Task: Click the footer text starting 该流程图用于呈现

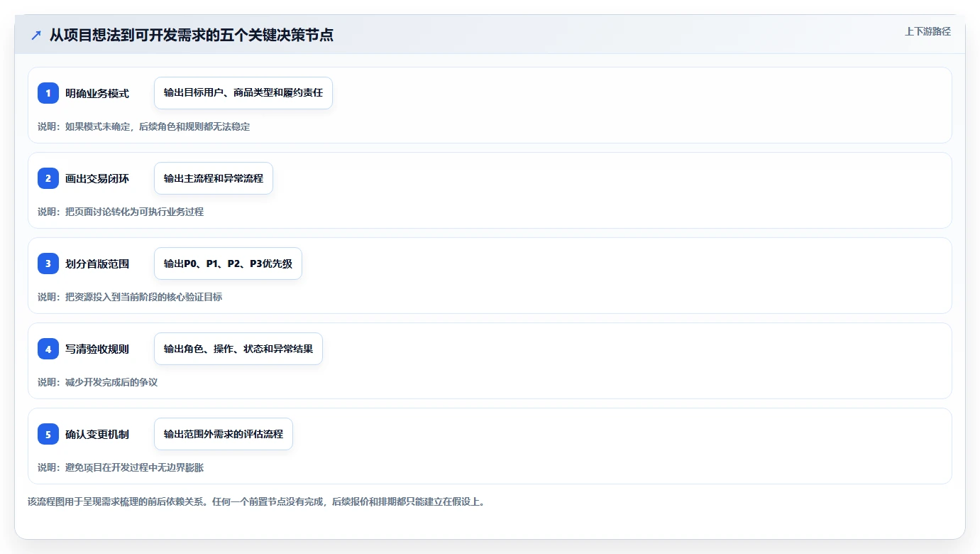Action: 256,501
